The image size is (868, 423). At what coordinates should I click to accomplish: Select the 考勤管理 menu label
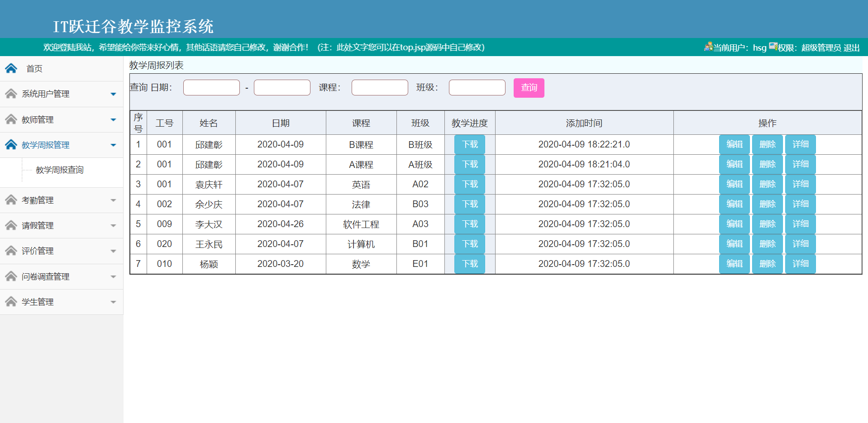click(38, 200)
